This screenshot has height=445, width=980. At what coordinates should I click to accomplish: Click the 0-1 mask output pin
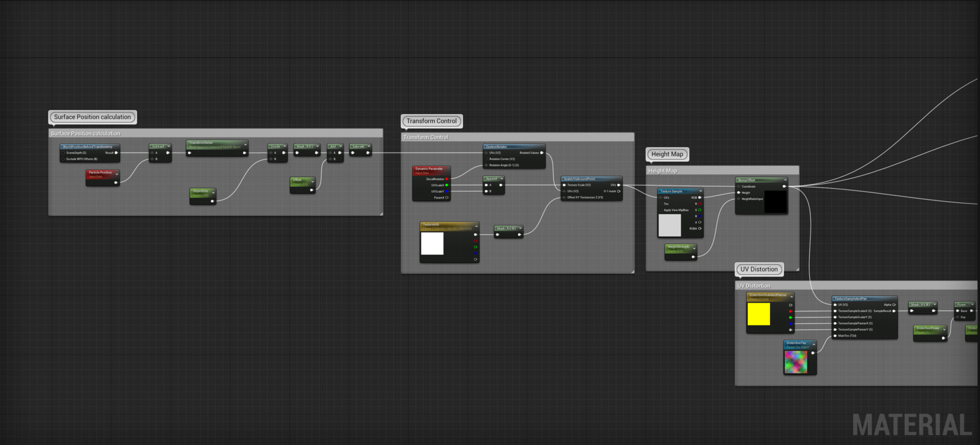pyautogui.click(x=619, y=191)
